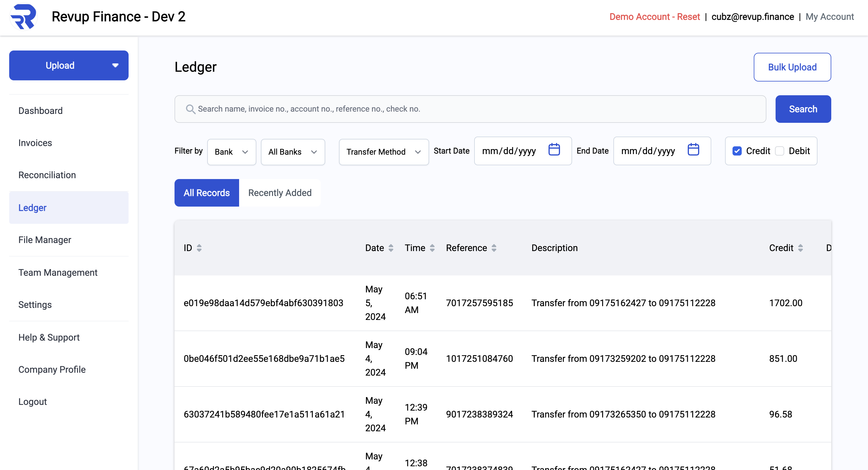Sort by Time column arrows
The width and height of the screenshot is (868, 470).
[432, 248]
